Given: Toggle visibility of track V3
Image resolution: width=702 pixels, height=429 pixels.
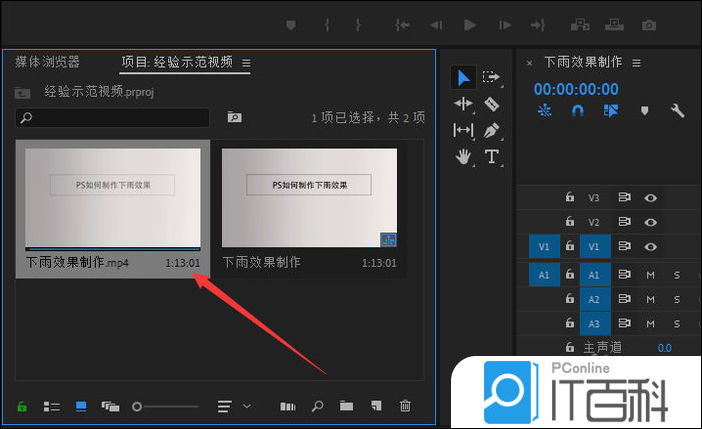Looking at the screenshot, I should click(x=651, y=197).
